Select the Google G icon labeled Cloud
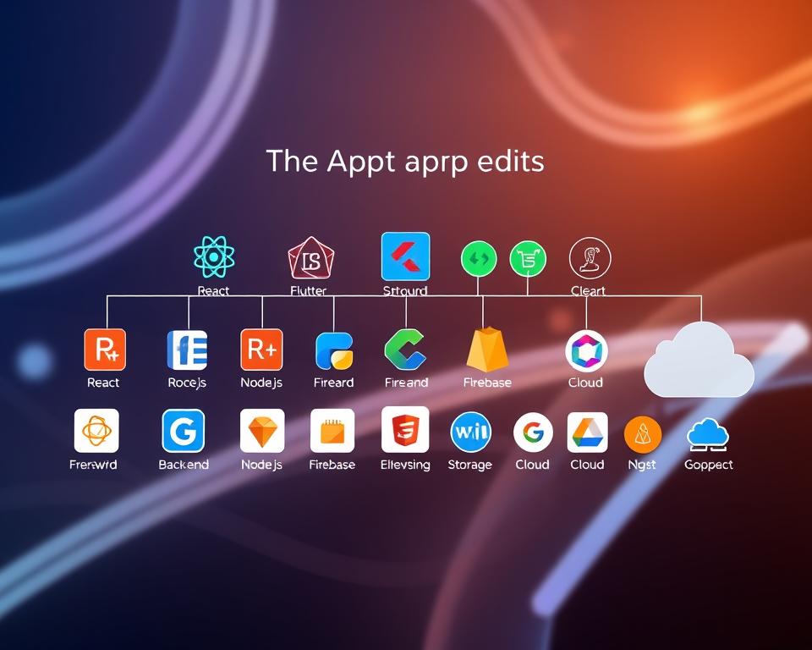 (x=533, y=432)
